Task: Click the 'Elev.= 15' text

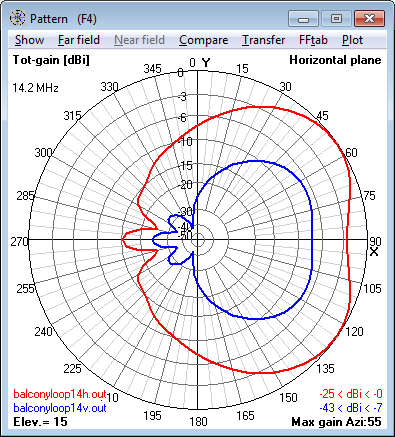Action: 40,422
